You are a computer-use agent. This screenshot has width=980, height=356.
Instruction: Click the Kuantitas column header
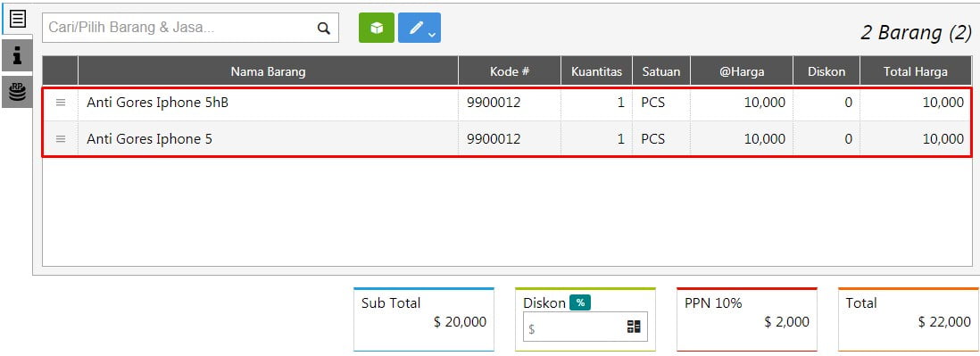pos(596,71)
